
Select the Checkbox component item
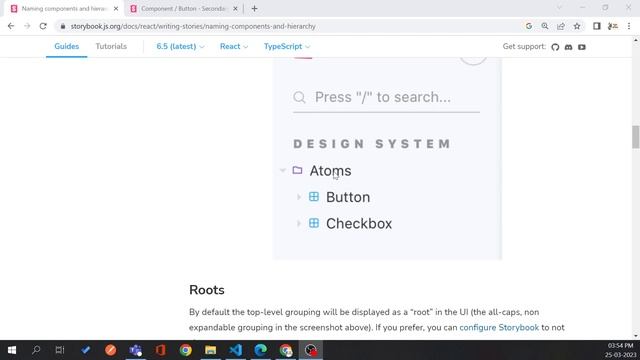click(359, 224)
